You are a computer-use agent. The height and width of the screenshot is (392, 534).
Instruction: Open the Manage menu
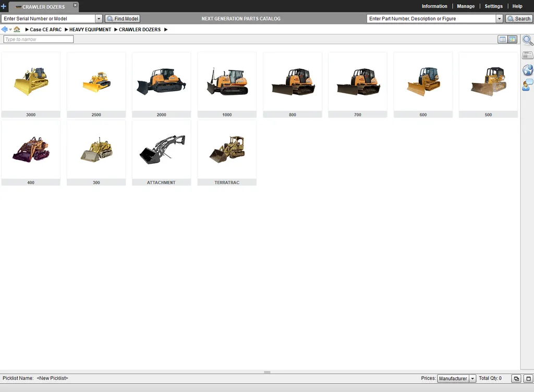click(466, 6)
